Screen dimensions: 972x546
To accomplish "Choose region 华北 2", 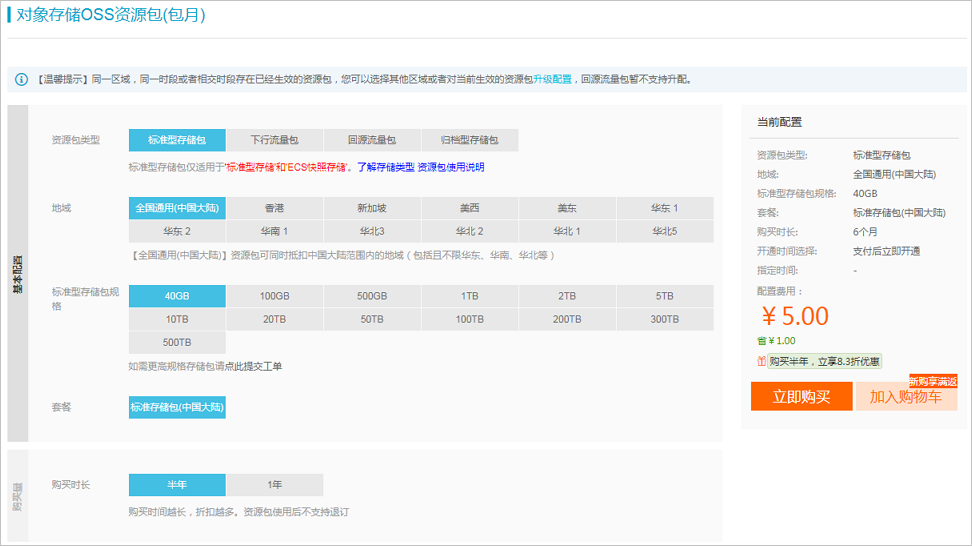I will click(x=470, y=231).
